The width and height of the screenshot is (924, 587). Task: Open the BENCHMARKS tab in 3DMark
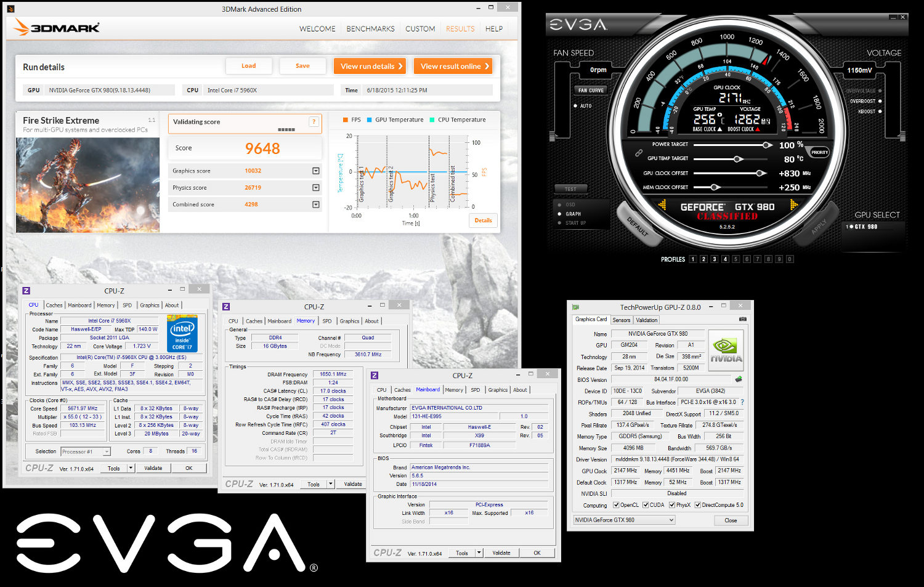(x=370, y=29)
